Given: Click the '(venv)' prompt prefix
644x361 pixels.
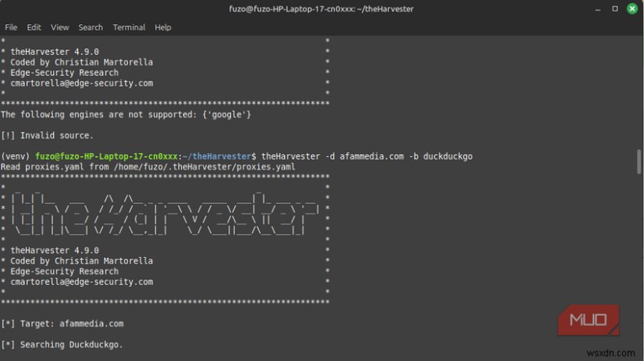Looking at the screenshot, I should tap(15, 156).
